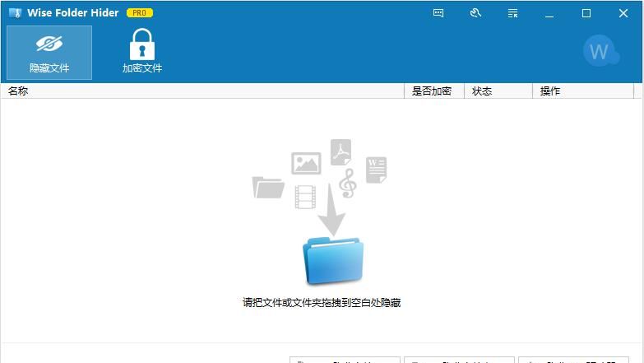Open the wrench settings tool icon
Screen dimensions: 644x363
coord(475,13)
